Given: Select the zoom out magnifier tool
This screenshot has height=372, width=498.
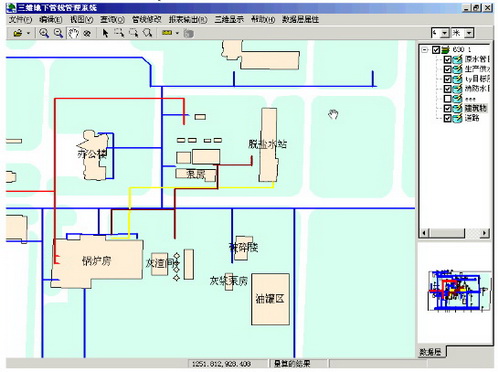Looking at the screenshot, I should click(59, 33).
